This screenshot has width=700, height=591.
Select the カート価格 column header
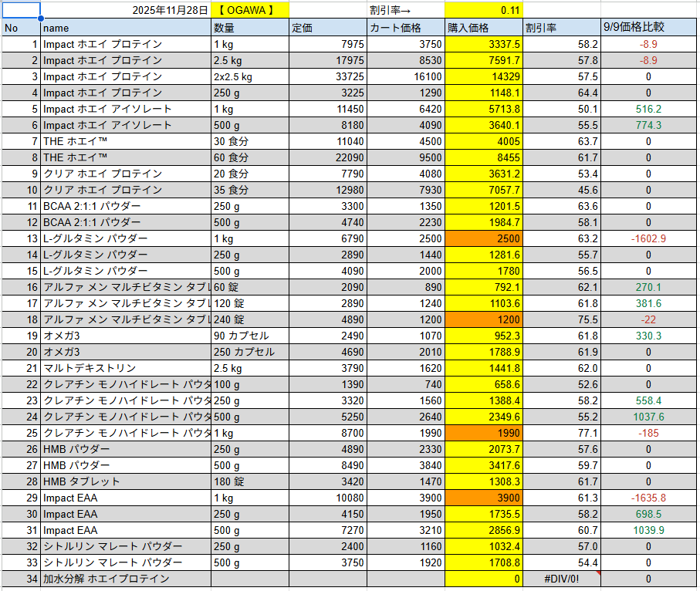pos(401,26)
